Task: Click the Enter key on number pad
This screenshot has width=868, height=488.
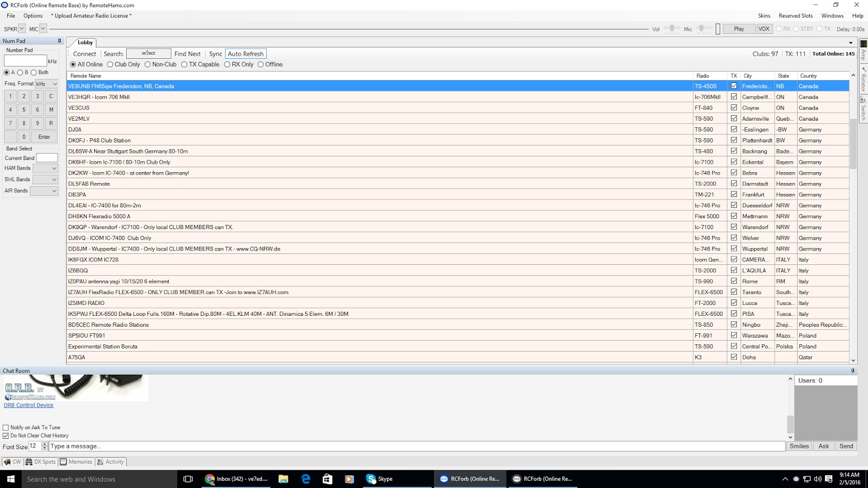Action: tap(44, 137)
